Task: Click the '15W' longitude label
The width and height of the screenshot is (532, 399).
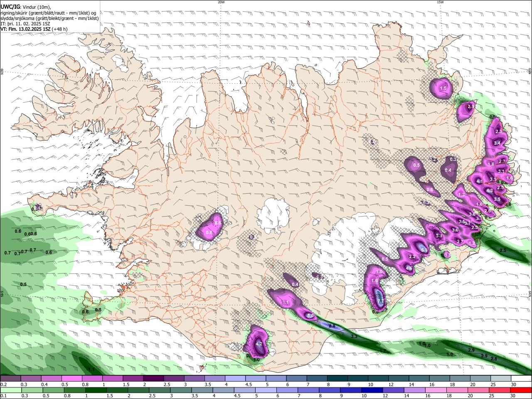Action: point(440,2)
